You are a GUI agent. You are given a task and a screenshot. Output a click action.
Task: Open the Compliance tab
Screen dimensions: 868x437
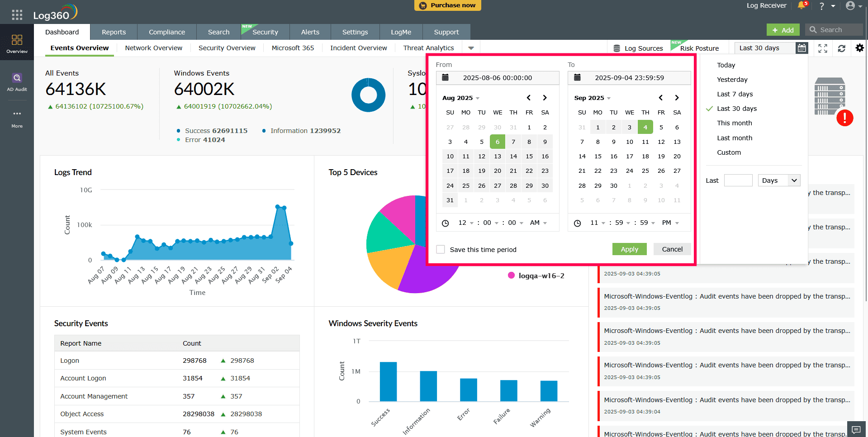click(167, 32)
